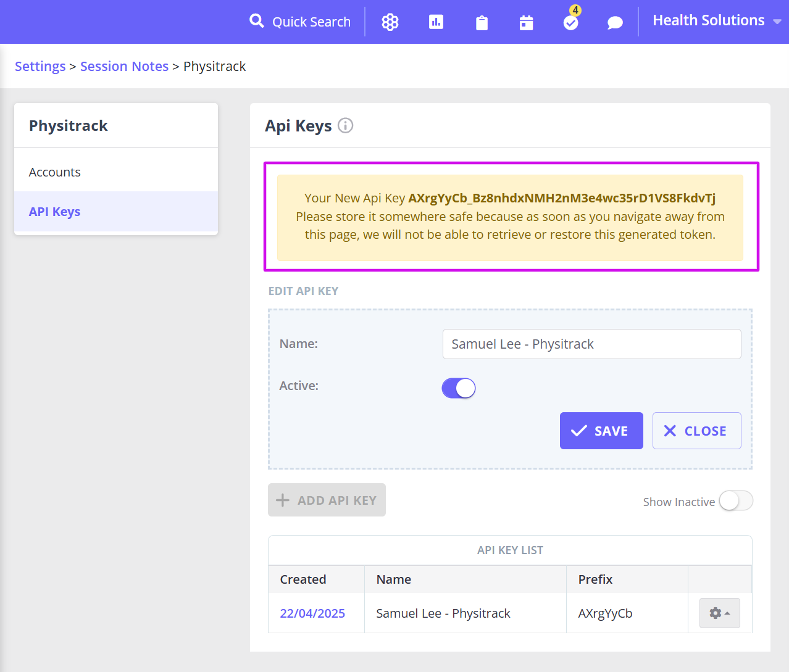Open the Quick Search magnifier icon

click(x=256, y=22)
